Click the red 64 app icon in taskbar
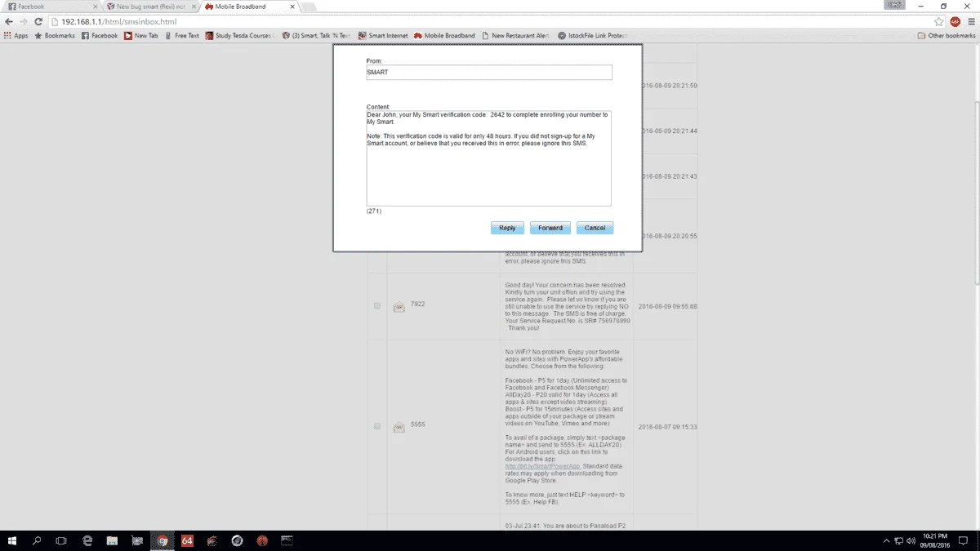980x551 pixels. point(187,540)
